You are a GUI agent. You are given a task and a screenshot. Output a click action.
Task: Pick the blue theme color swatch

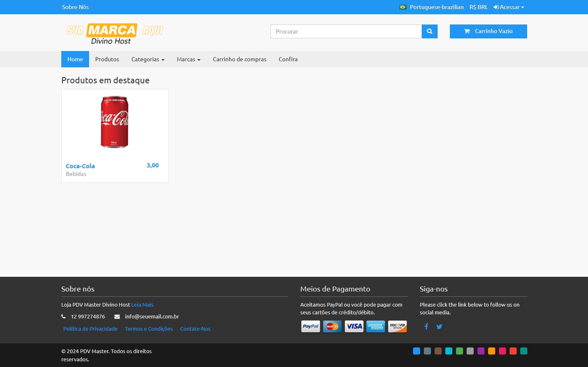click(x=416, y=351)
